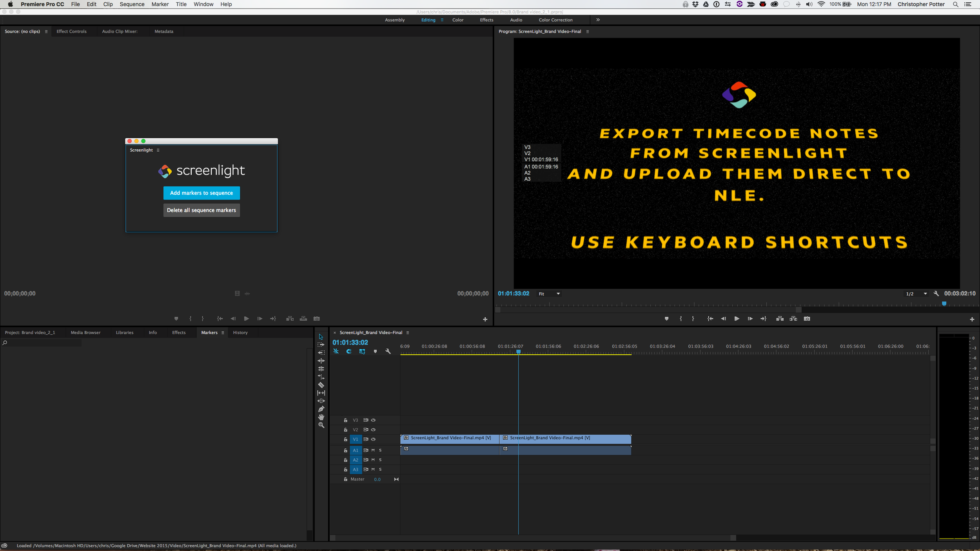Toggle Snap magnet in timeline
The image size is (980, 551).
point(348,352)
